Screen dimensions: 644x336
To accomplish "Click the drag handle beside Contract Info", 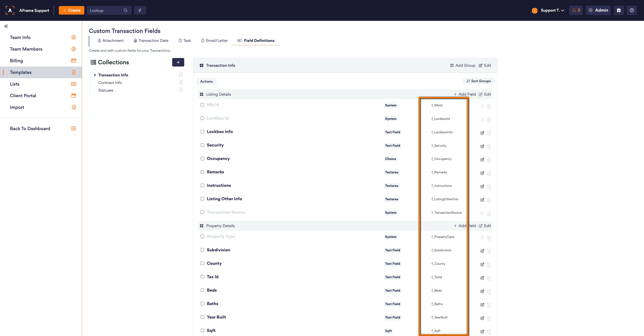I will click(181, 82).
